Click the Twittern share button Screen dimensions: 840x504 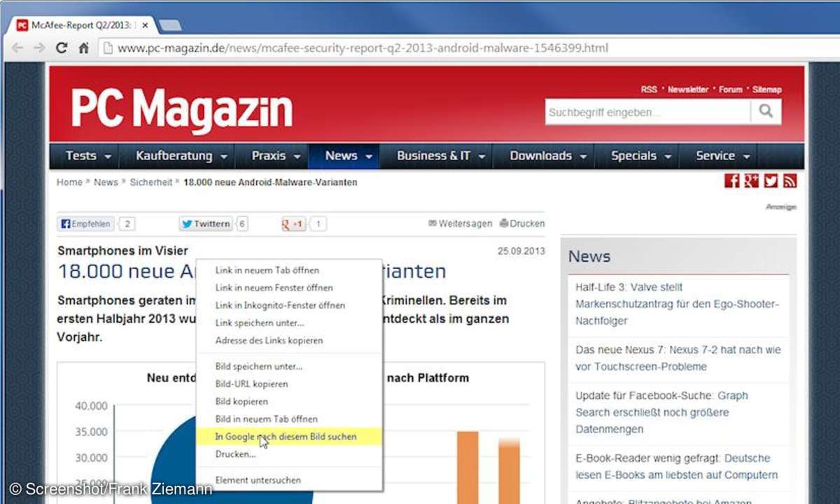click(x=205, y=224)
